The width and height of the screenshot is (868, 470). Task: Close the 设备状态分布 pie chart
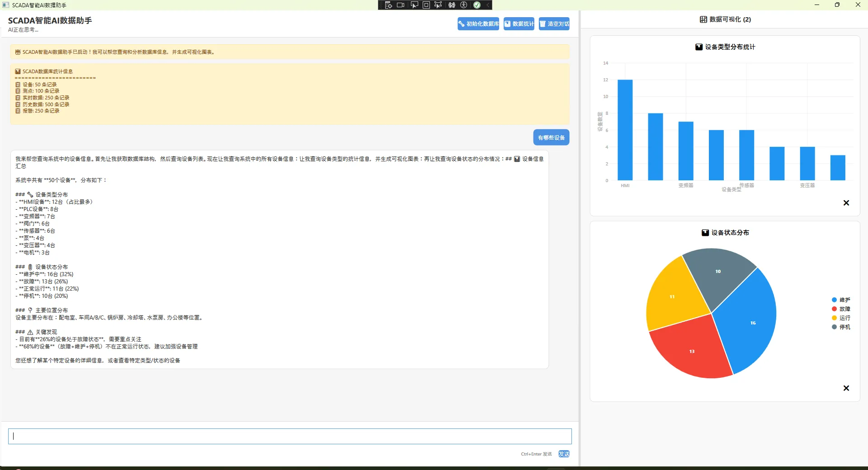coord(846,388)
